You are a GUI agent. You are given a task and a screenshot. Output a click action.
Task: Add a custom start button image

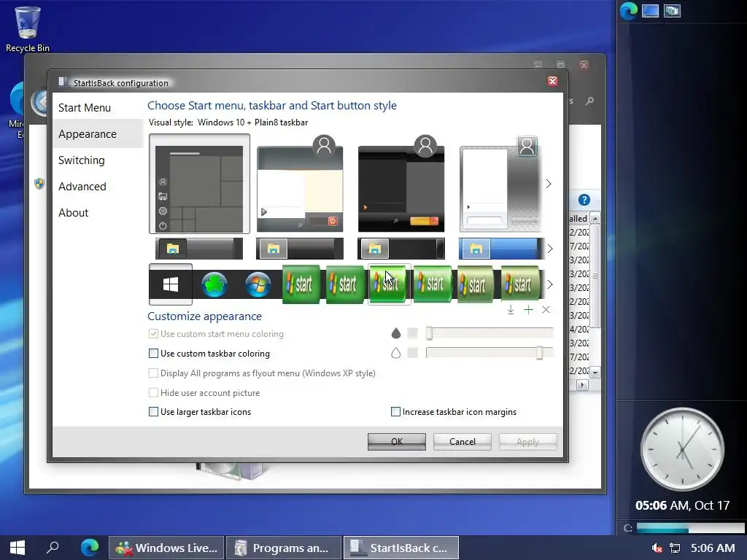click(528, 310)
